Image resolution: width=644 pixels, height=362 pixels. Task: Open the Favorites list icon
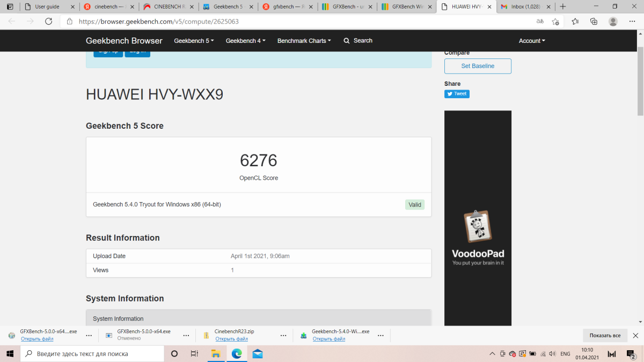[x=575, y=21]
